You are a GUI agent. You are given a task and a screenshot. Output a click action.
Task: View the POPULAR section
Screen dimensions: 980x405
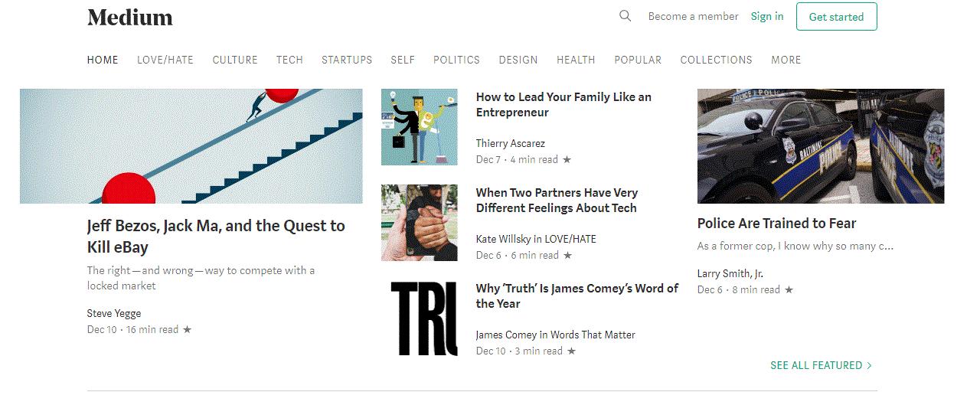(638, 60)
